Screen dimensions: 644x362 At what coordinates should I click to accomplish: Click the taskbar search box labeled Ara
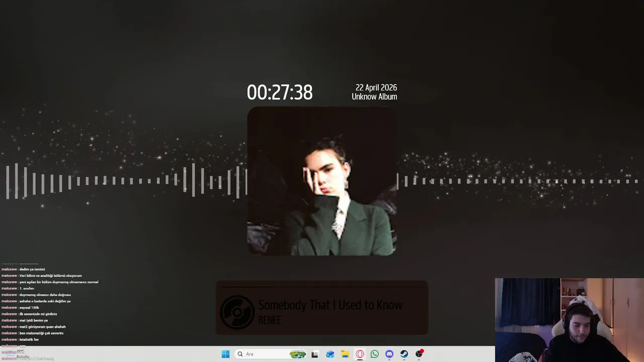pyautogui.click(x=271, y=354)
